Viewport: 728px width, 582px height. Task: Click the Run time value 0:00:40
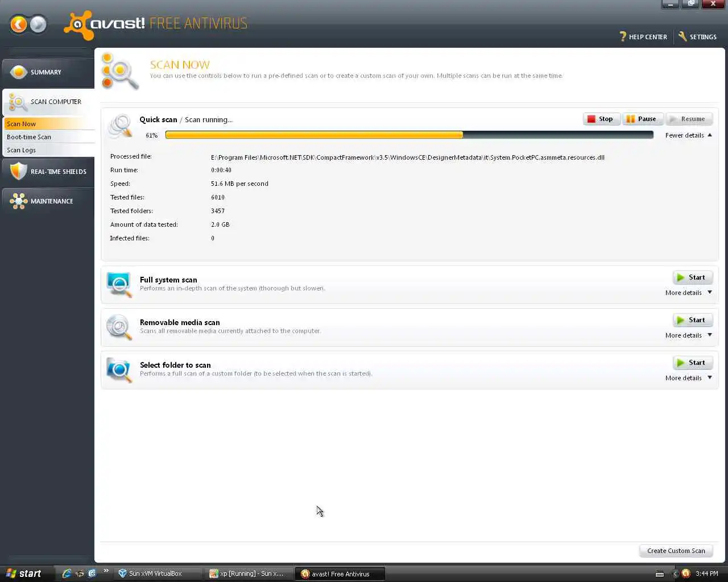221,170
